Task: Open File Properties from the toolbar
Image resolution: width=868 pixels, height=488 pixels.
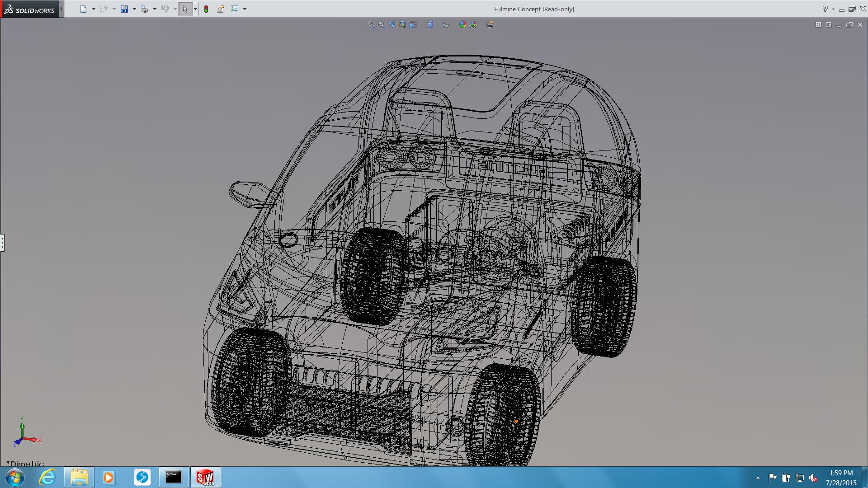Action: tap(221, 9)
